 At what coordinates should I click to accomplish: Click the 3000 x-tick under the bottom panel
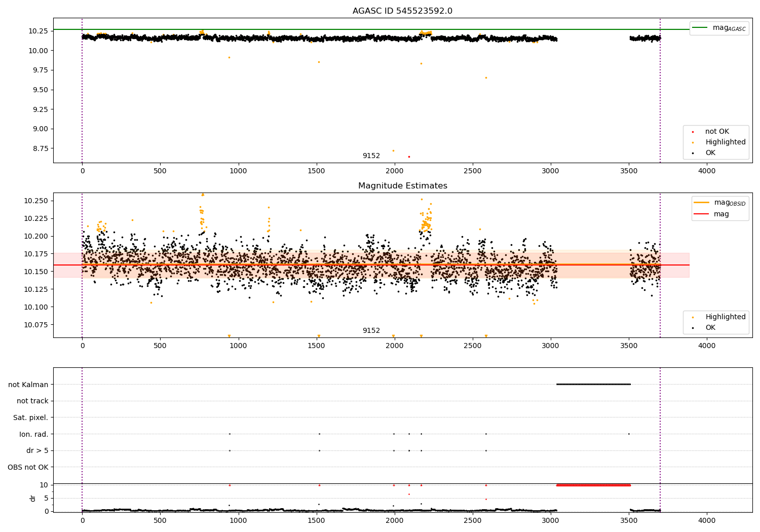551,520
